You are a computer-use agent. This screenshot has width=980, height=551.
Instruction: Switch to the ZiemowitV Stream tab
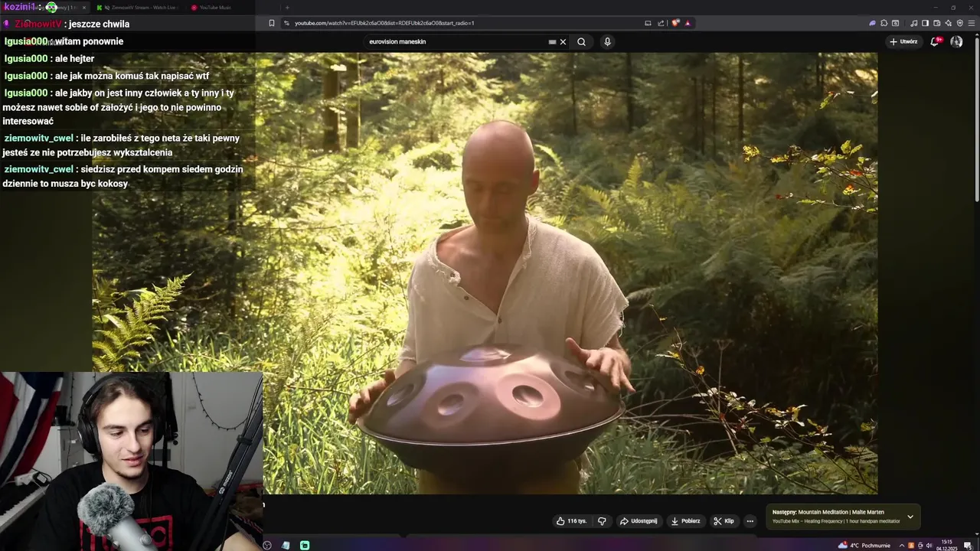[138, 8]
